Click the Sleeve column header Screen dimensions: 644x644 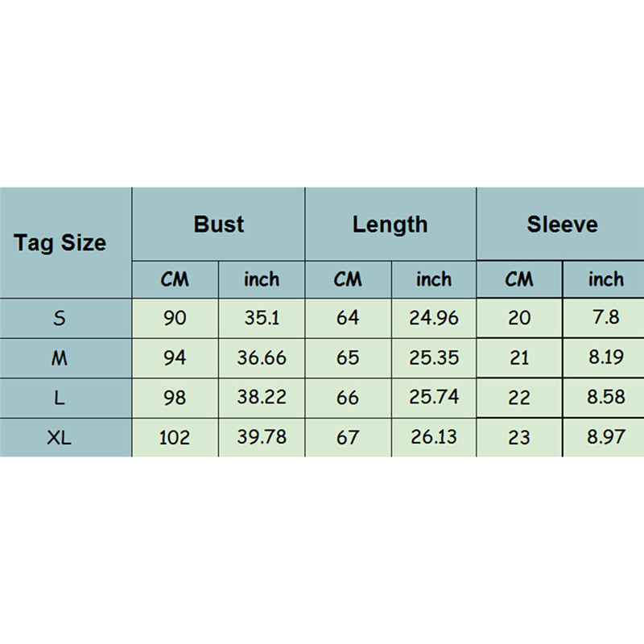[562, 224]
